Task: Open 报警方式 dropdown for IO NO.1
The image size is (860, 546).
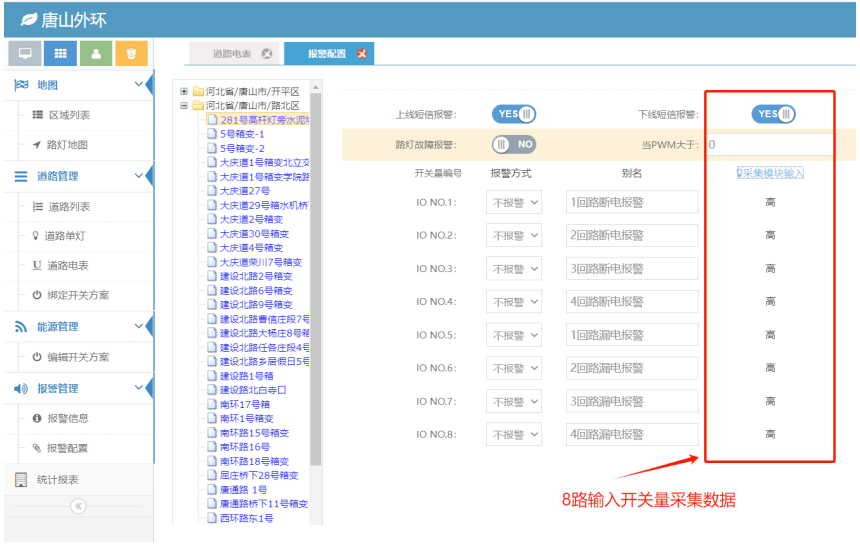Action: click(514, 203)
